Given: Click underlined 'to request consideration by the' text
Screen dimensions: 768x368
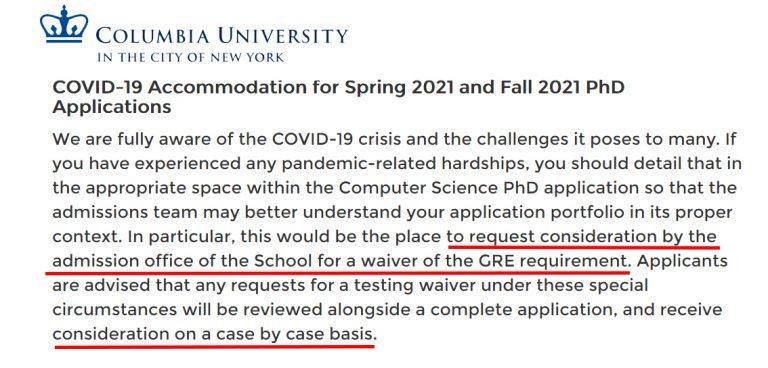Looking at the screenshot, I should tap(582, 237).
